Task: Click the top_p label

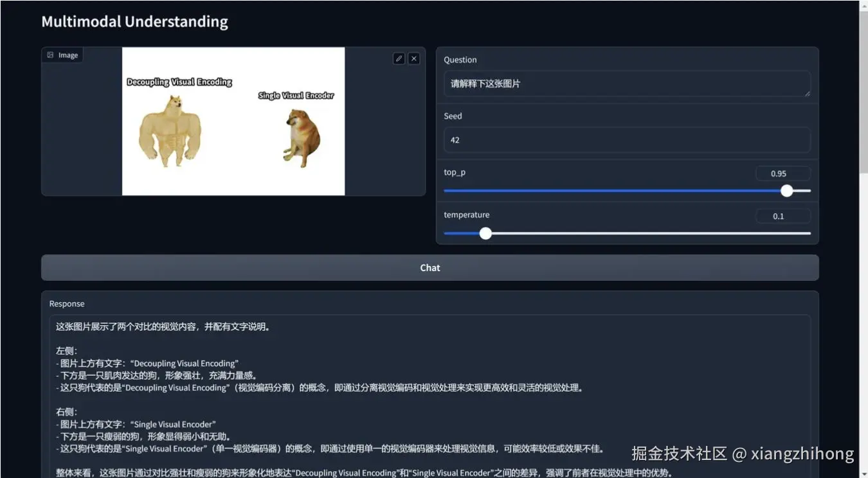Action: pyautogui.click(x=454, y=172)
